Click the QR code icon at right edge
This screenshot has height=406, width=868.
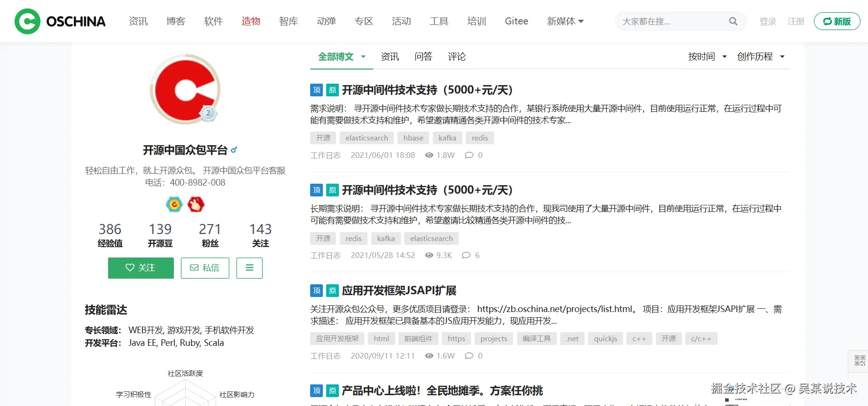click(860, 360)
